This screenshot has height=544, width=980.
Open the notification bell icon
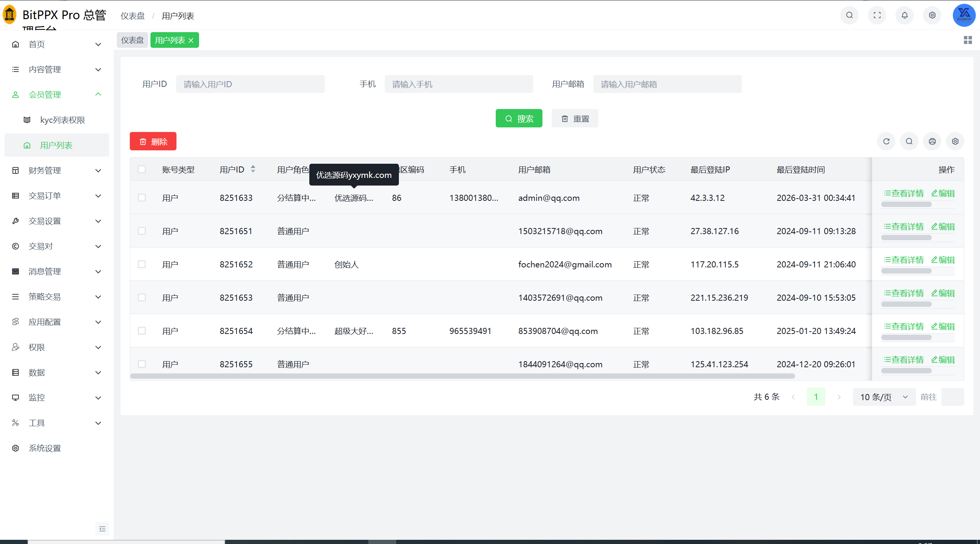905,15
